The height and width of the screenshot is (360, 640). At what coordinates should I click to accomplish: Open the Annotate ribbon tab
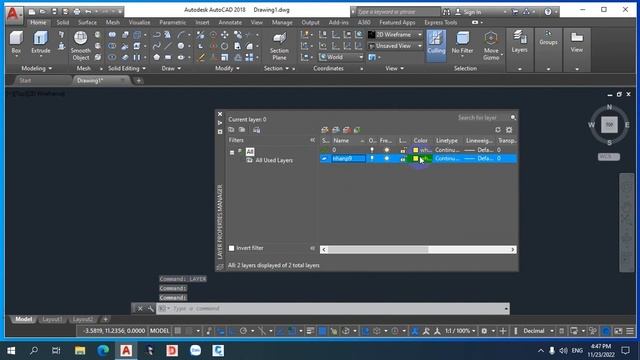click(230, 22)
